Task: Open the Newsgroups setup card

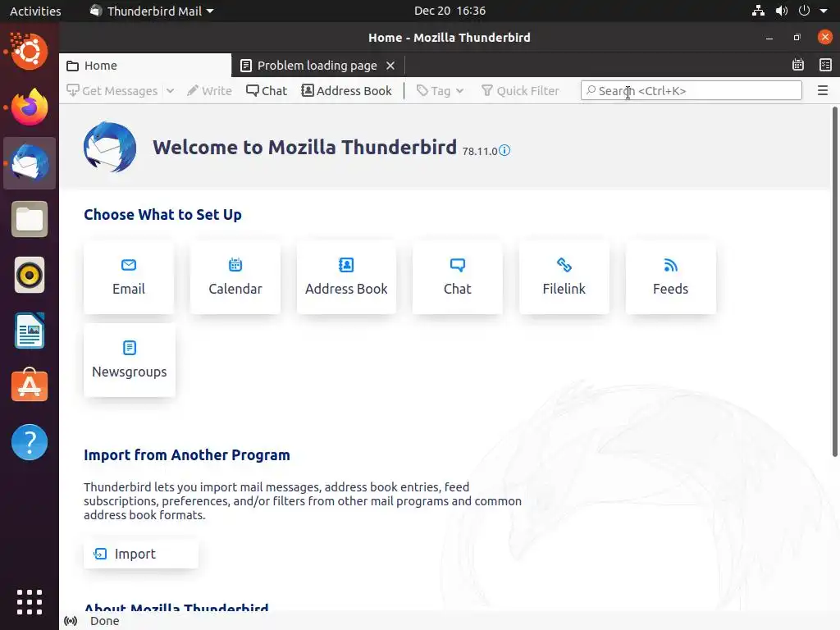Action: tap(130, 360)
